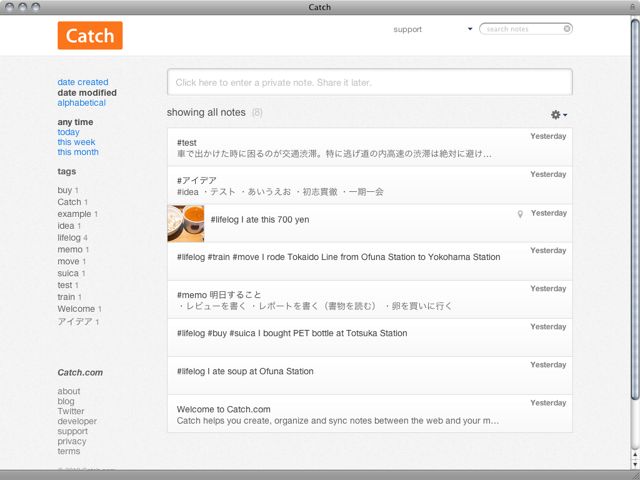Select the Catch tag
The height and width of the screenshot is (480, 640).
[x=73, y=202]
